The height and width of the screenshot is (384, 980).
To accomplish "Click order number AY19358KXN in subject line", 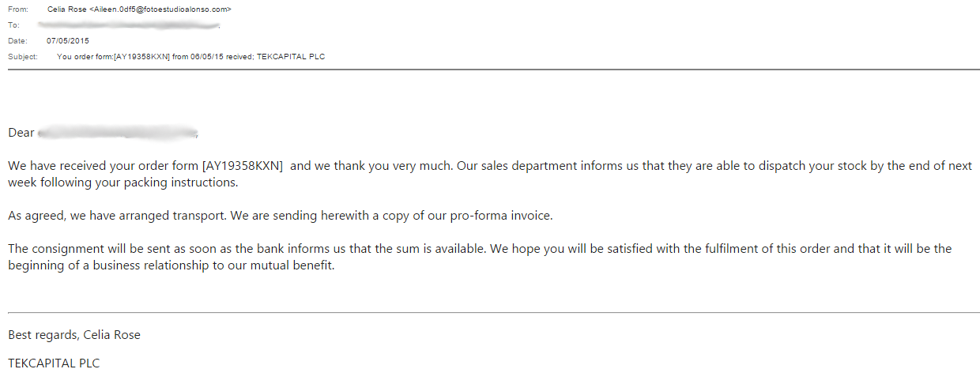I will click(x=142, y=57).
